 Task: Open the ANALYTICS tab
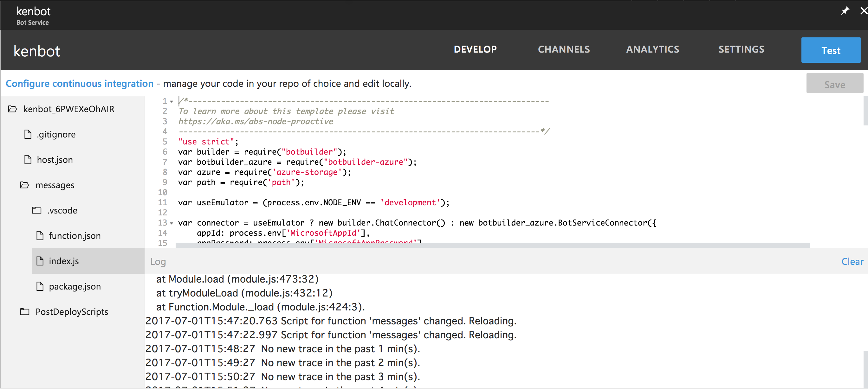653,49
